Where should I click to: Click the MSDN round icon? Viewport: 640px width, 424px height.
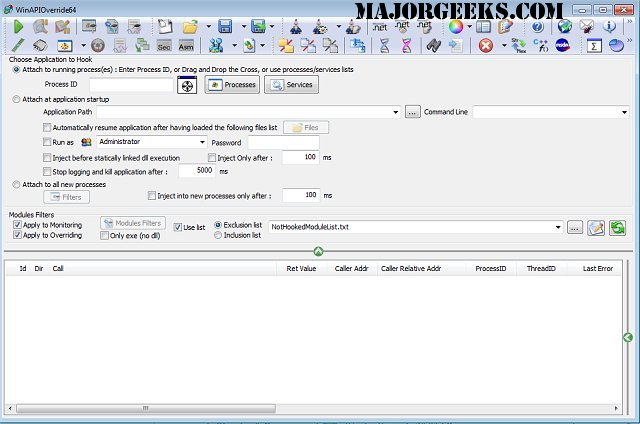click(x=562, y=45)
